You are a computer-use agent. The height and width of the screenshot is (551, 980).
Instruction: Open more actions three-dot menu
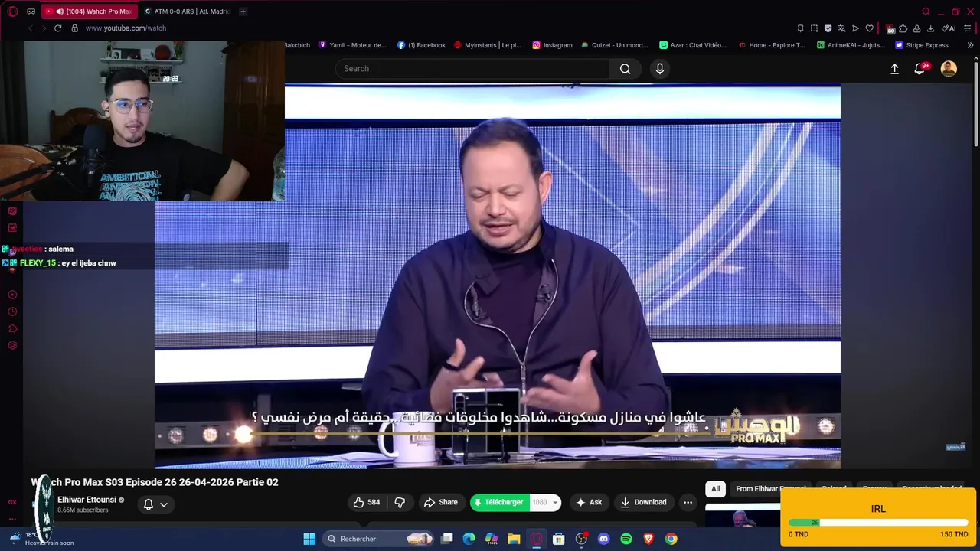point(688,502)
